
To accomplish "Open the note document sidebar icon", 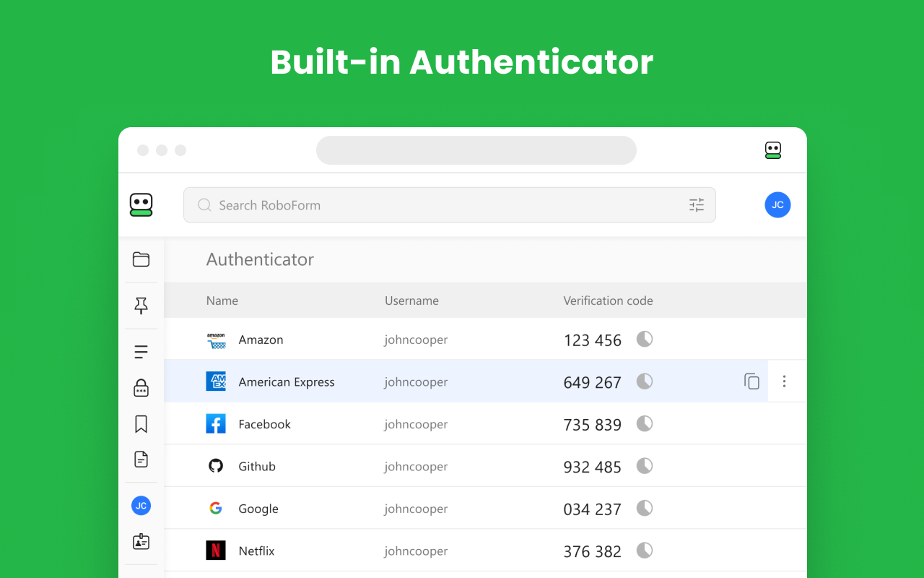I will 141,459.
